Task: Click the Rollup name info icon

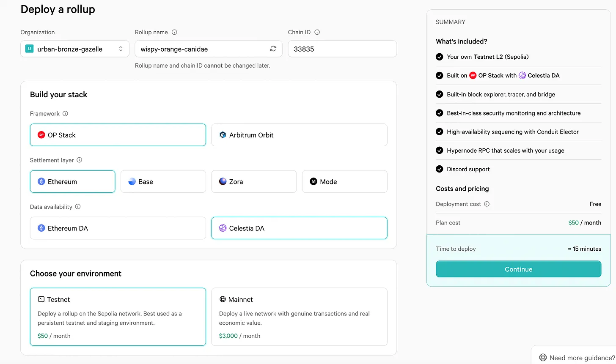Action: click(x=174, y=32)
